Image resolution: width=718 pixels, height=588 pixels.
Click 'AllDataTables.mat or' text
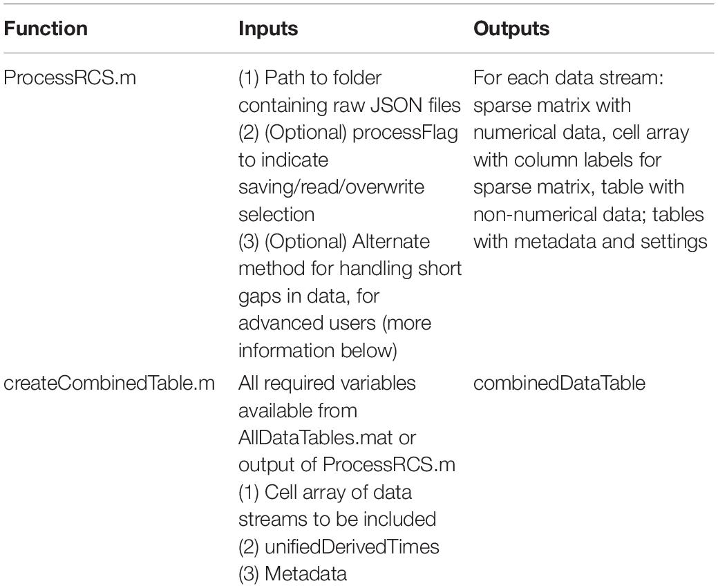coord(327,438)
